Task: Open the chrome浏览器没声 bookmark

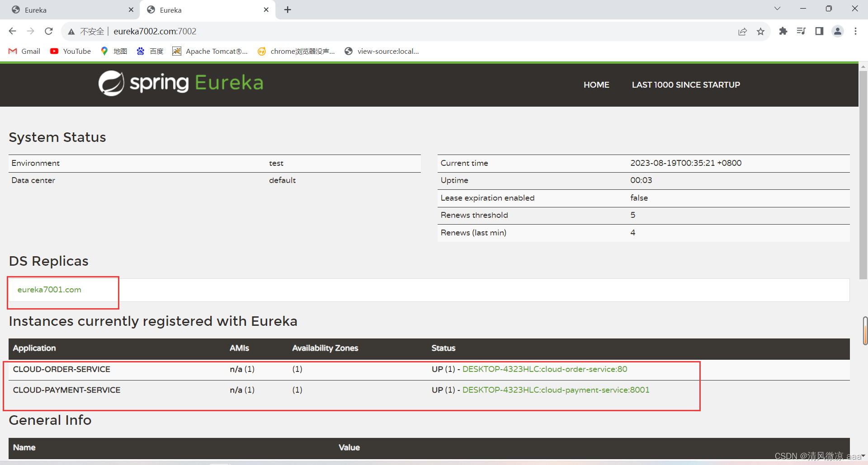Action: pos(296,51)
